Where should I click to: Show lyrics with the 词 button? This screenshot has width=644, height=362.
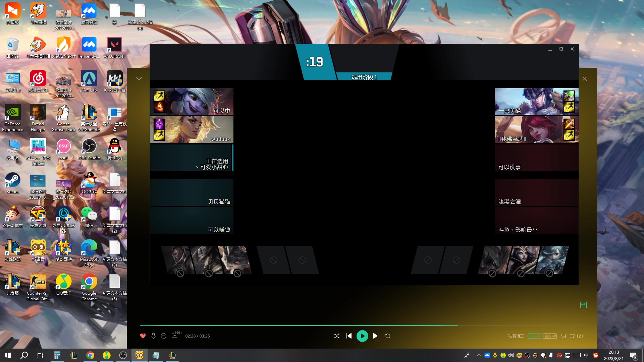click(563, 336)
